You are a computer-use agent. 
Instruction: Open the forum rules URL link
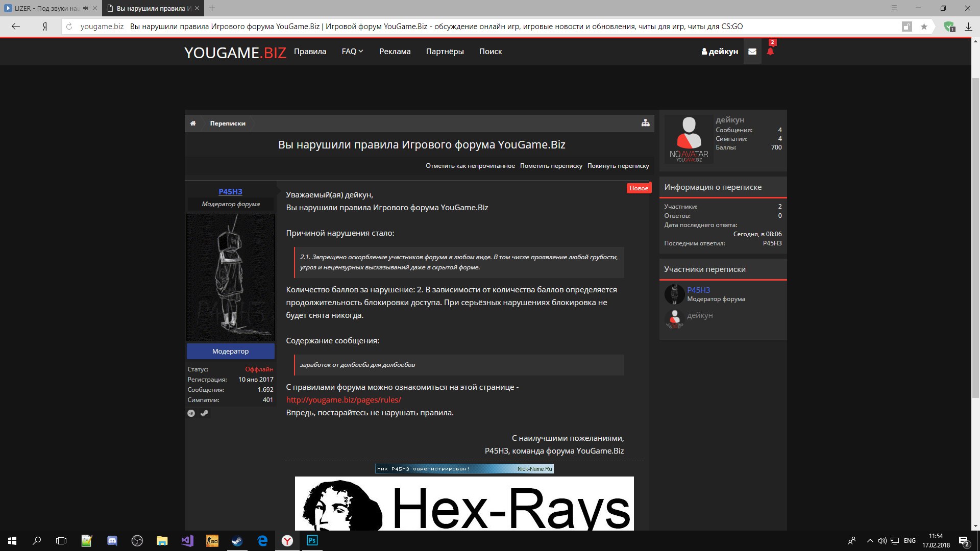click(x=344, y=400)
